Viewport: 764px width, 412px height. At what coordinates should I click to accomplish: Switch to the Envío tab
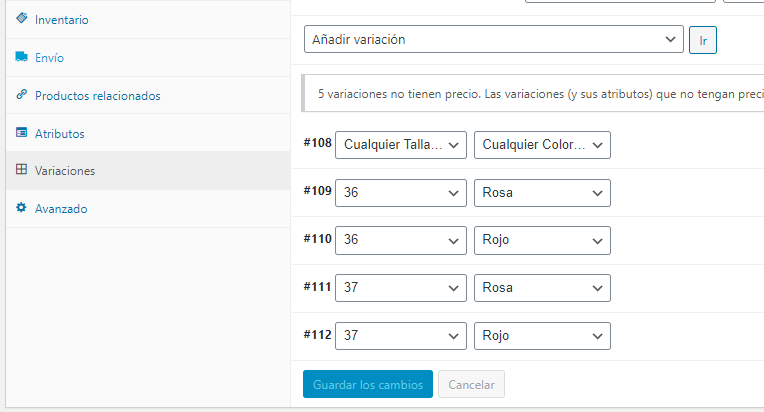(49, 58)
